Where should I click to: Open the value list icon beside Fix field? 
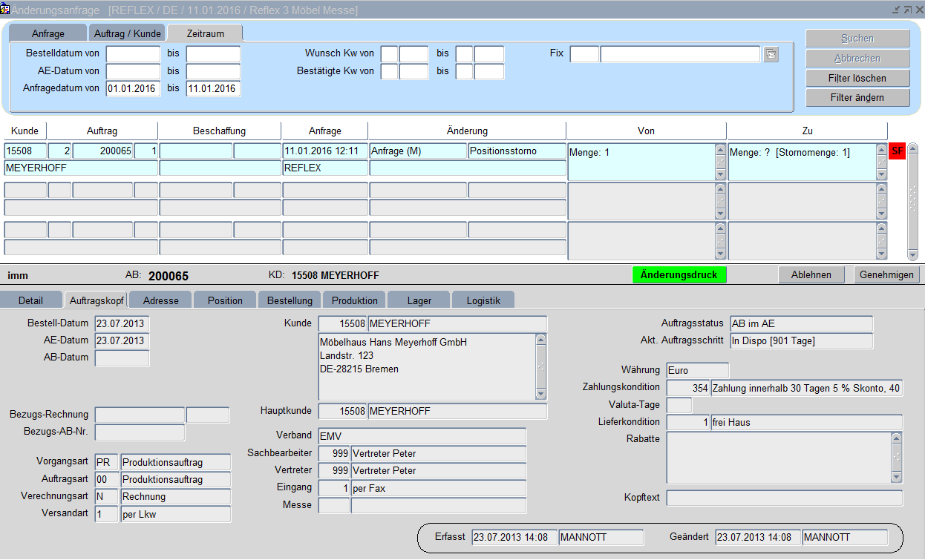(771, 54)
